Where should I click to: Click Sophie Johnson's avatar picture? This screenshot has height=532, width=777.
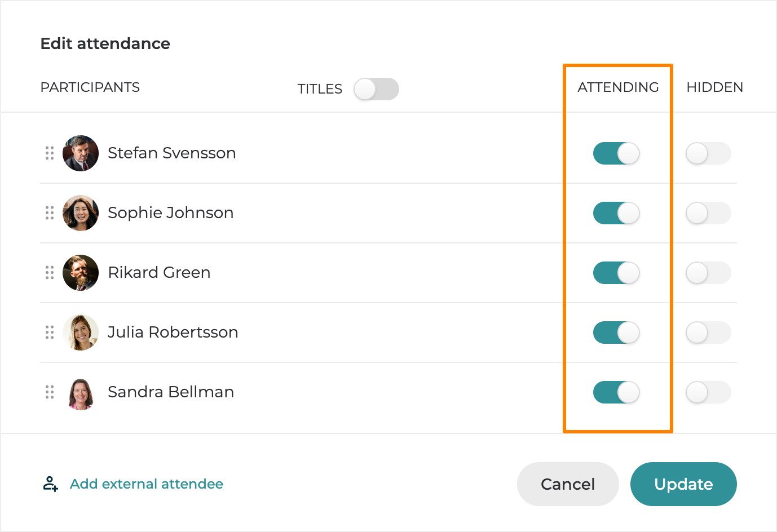[81, 213]
